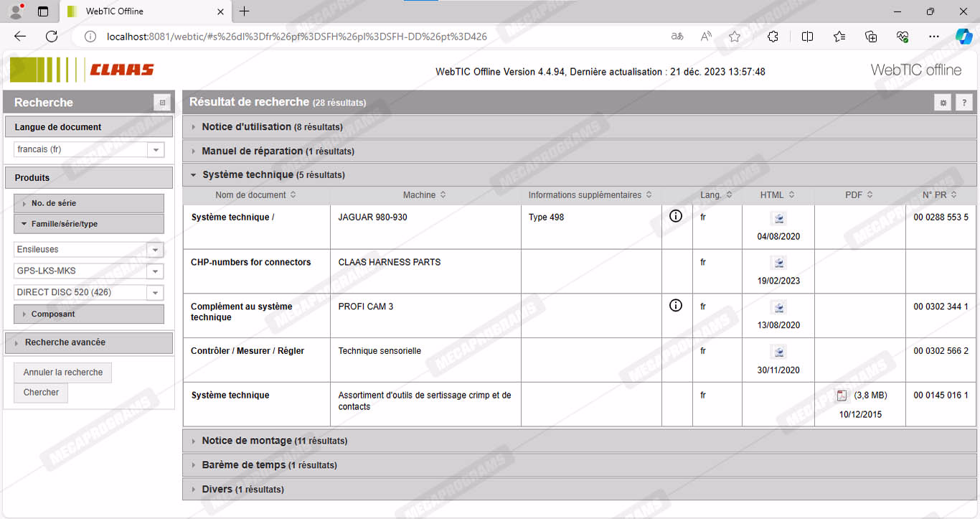Refresh the browser page
Image resolution: width=980 pixels, height=519 pixels.
click(x=52, y=37)
